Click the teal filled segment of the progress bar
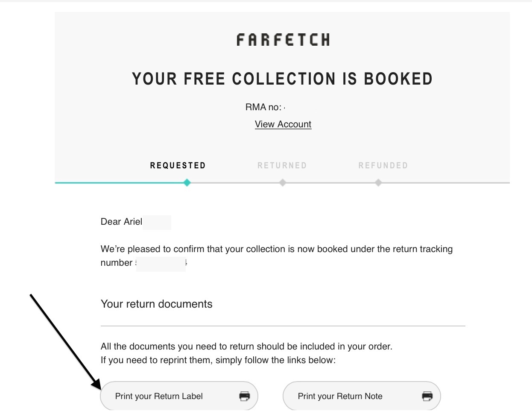Screen dimensions: 532x417 tap(120, 182)
